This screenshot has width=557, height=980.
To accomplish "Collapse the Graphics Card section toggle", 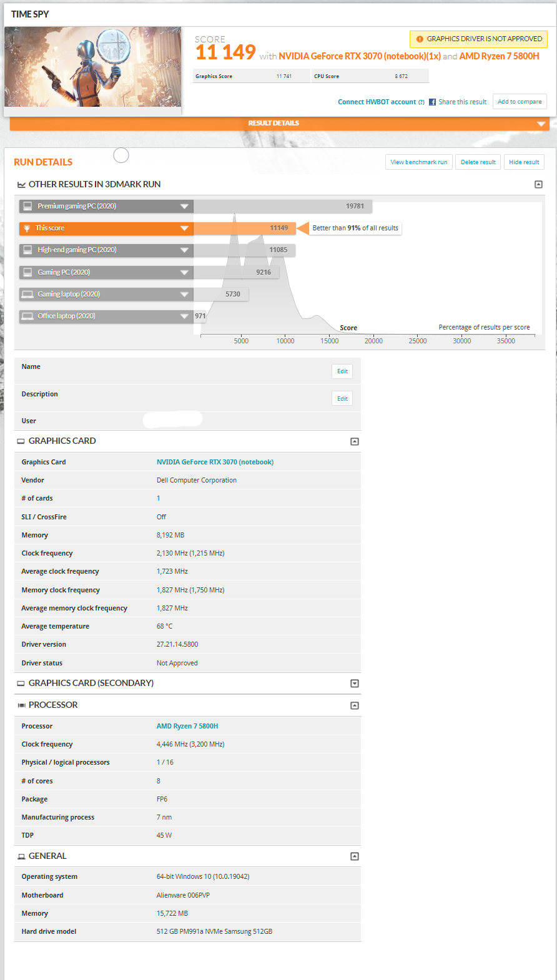I will pos(355,441).
